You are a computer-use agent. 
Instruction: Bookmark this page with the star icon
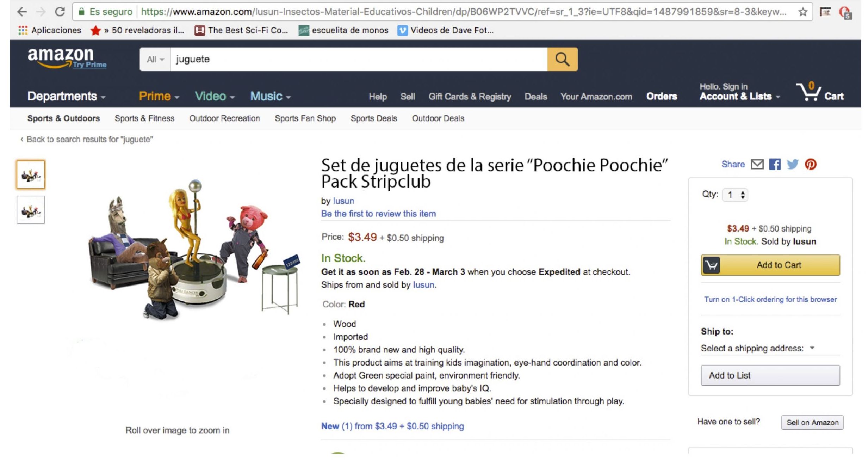(x=803, y=12)
